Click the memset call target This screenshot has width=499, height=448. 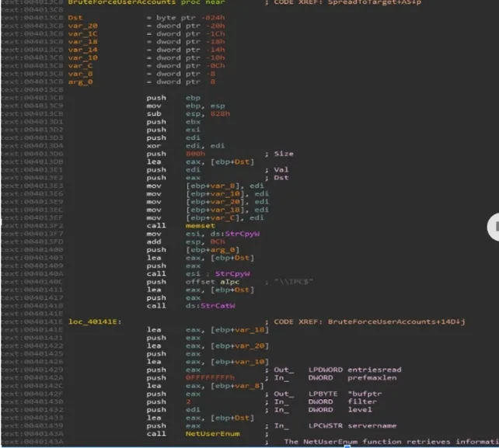click(x=201, y=226)
